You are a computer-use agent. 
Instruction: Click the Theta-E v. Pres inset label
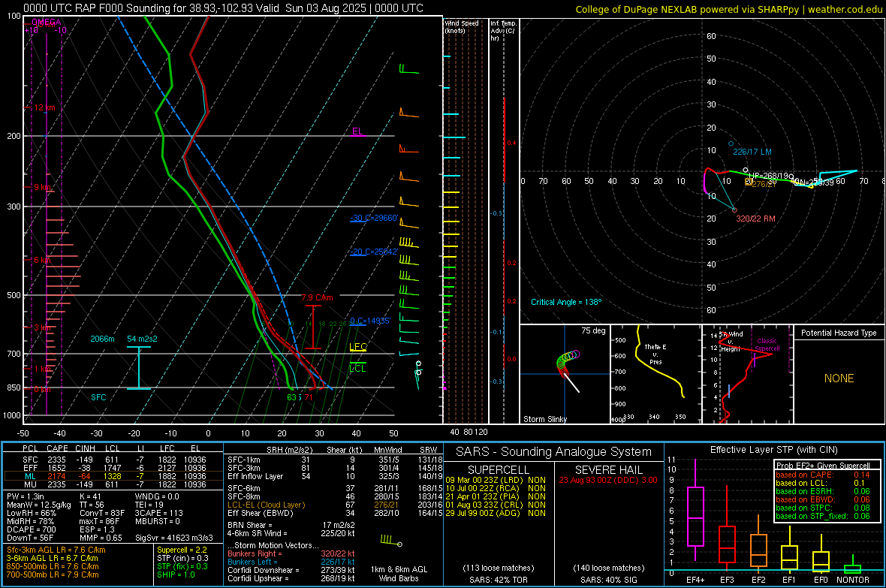655,354
